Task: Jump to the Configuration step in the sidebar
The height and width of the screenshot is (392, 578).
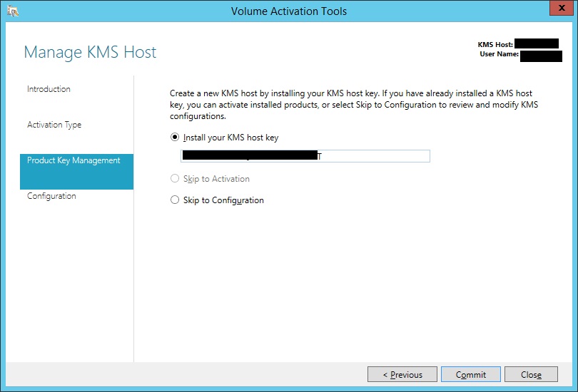Action: pyautogui.click(x=51, y=196)
